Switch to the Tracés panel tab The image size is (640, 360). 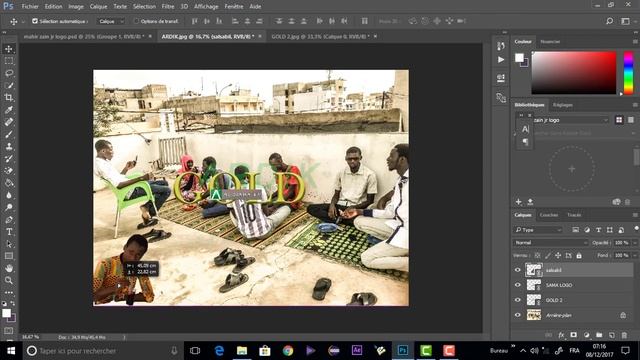coord(574,215)
